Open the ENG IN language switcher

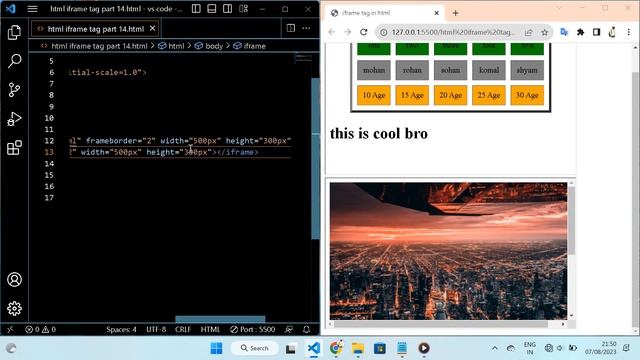(x=530, y=348)
